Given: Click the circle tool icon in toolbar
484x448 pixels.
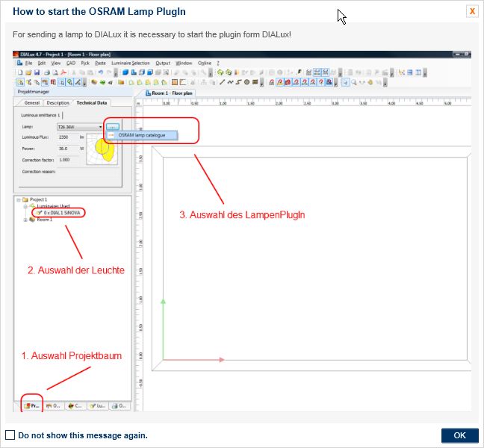Looking at the screenshot, I should coord(246,82).
